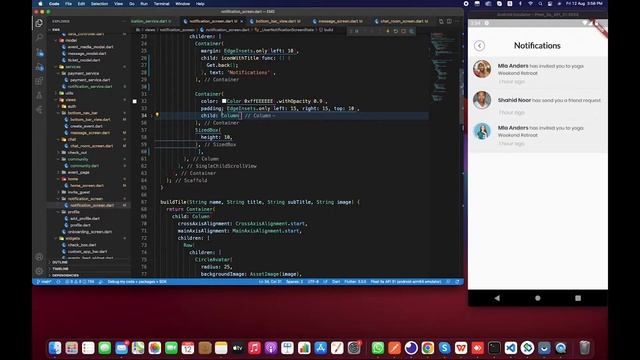Tap the emulator home circle button
This screenshot has height=360, width=640.
(538, 298)
